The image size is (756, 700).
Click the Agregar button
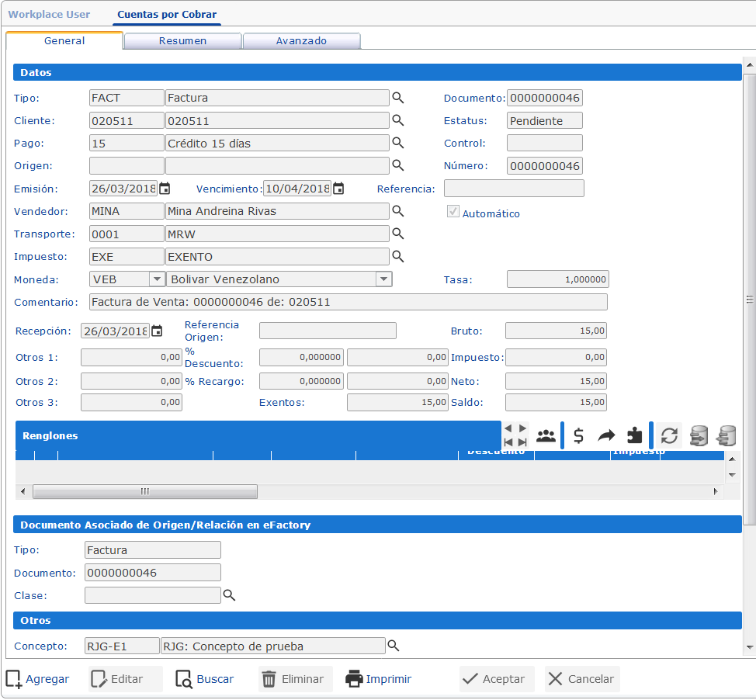(38, 679)
